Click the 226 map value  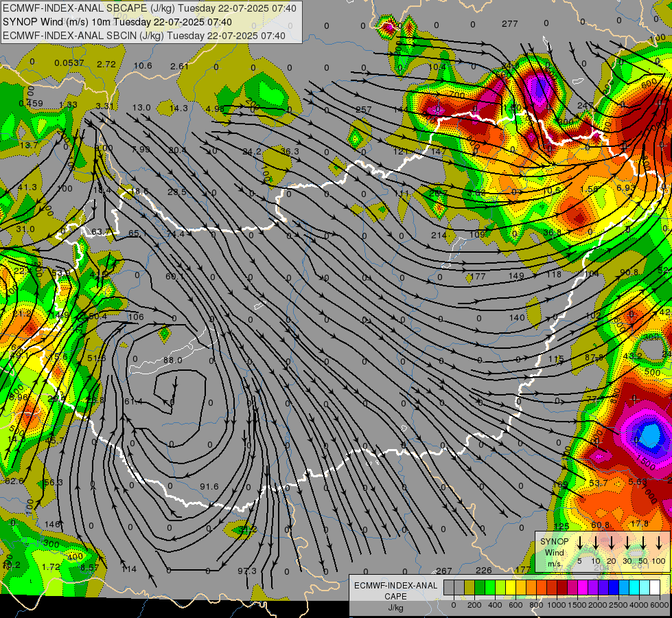pos(484,570)
